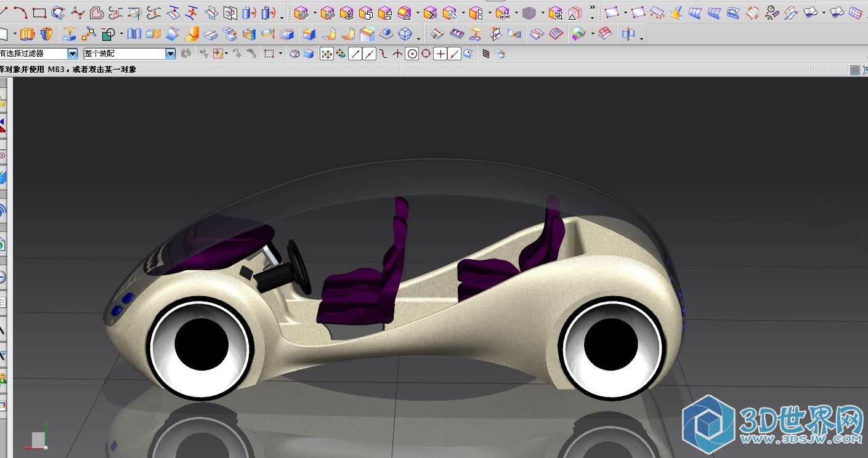The image size is (868, 458).
Task: Pick the spline with red nodes tool
Action: pos(78,12)
